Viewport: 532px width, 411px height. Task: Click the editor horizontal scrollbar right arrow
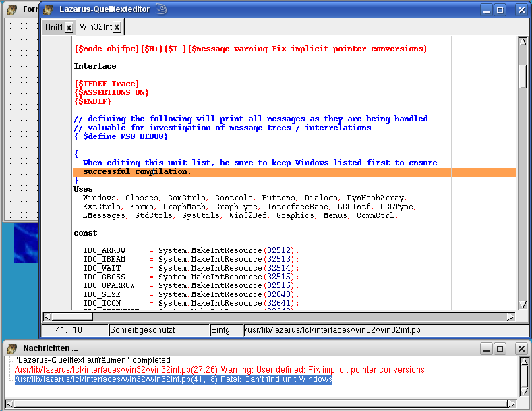coord(511,317)
